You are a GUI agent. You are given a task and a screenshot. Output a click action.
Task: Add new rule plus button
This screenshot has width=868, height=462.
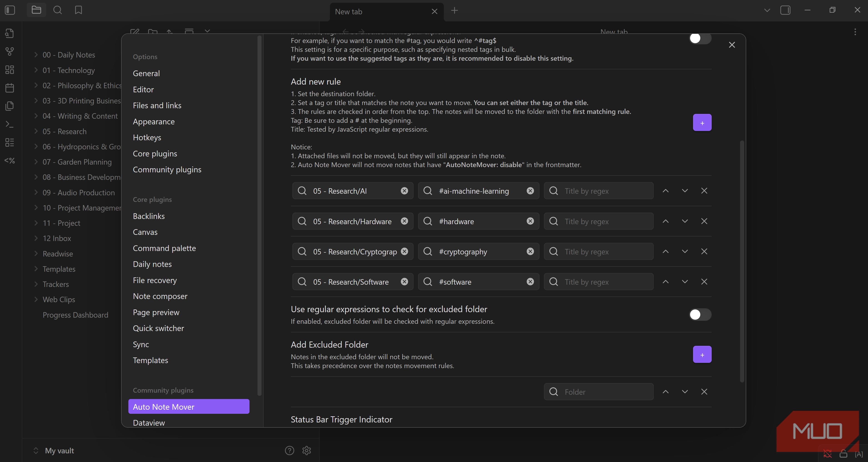tap(702, 123)
